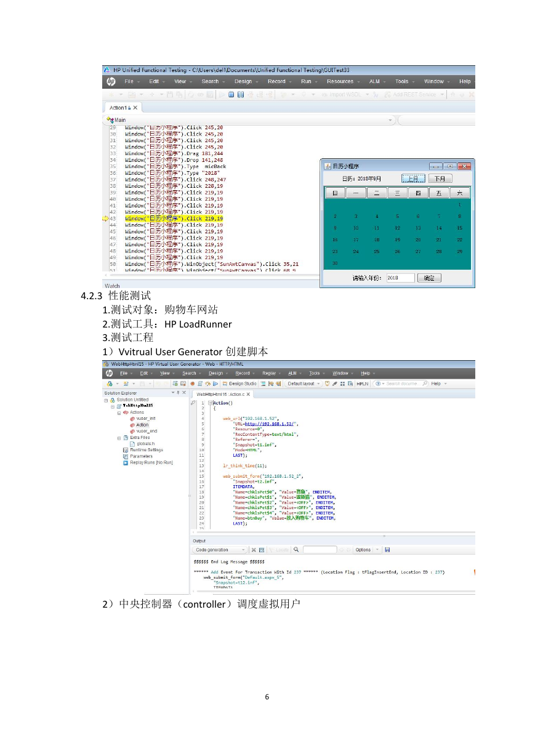Click the HP logo in UFT menu bar
The height and width of the screenshot is (756, 535).
click(111, 81)
